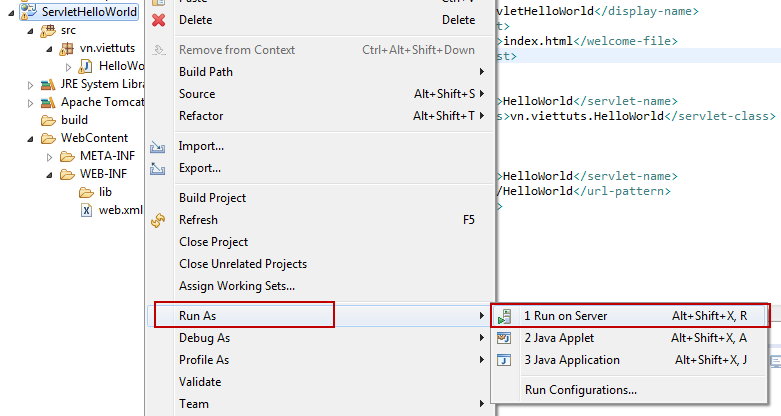Click the Run on Server icon
781x416 pixels.
504,316
